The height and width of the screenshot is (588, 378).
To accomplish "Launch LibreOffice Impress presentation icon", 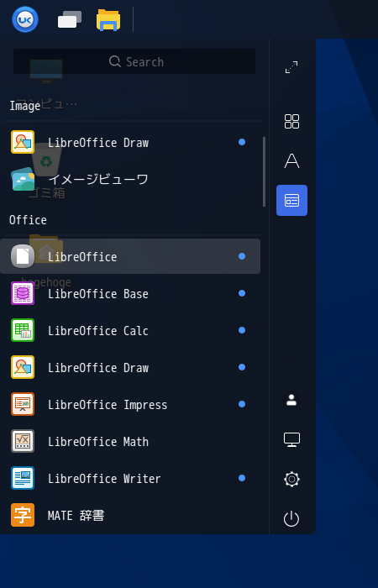I will point(23,404).
